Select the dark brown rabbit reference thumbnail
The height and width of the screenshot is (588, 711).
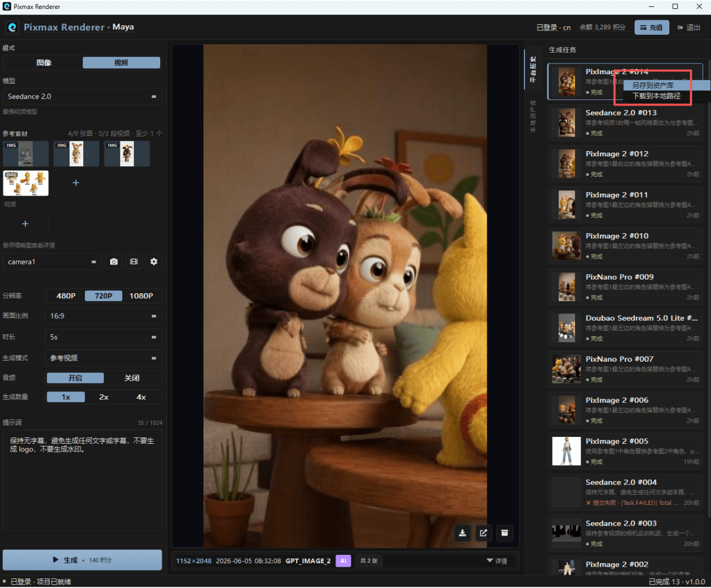click(x=127, y=154)
